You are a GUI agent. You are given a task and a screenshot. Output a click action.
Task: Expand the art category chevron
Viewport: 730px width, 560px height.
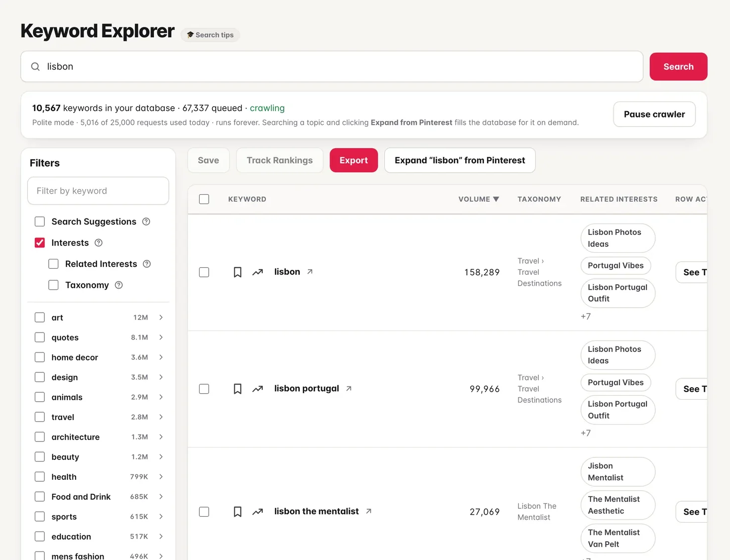(x=161, y=318)
